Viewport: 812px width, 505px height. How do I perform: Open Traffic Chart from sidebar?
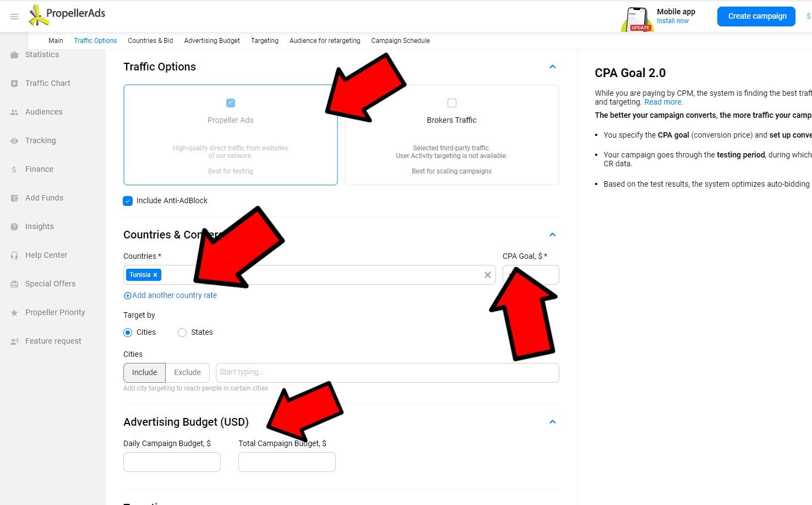click(x=47, y=83)
